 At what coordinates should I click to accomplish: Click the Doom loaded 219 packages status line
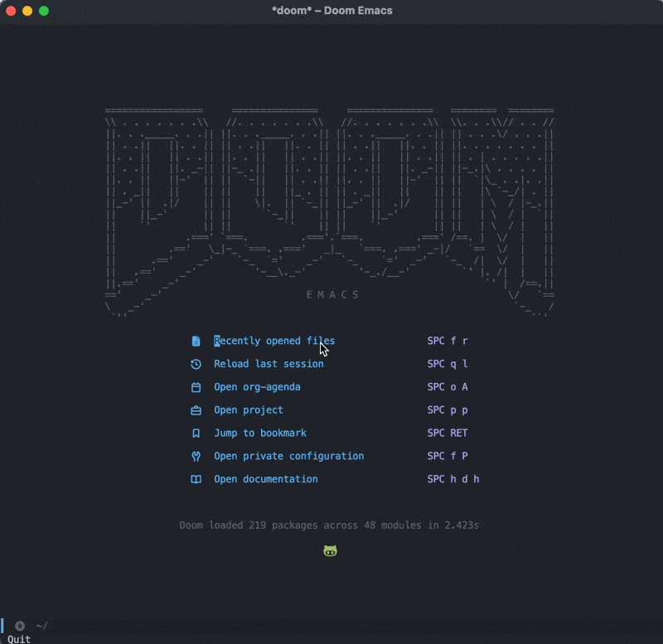[x=329, y=525]
